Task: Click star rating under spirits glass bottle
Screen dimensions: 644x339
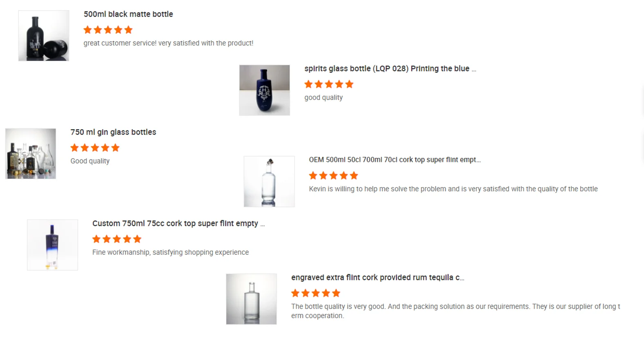Action: (x=329, y=84)
